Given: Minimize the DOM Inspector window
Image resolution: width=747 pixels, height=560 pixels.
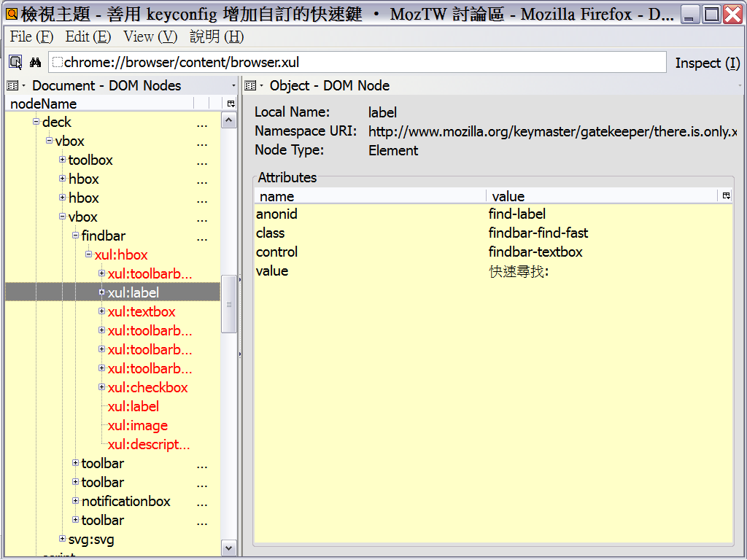Looking at the screenshot, I should click(x=689, y=15).
